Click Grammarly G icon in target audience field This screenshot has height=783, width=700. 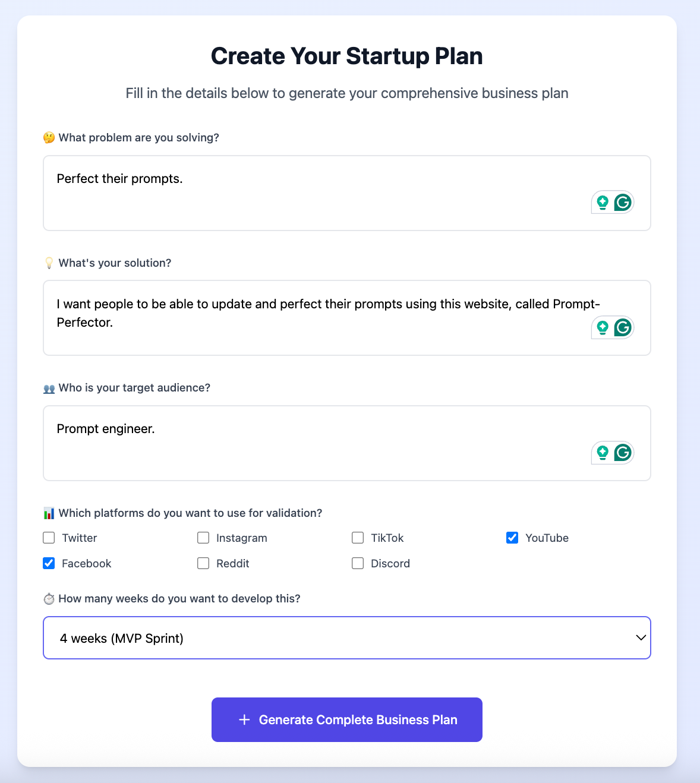622,453
